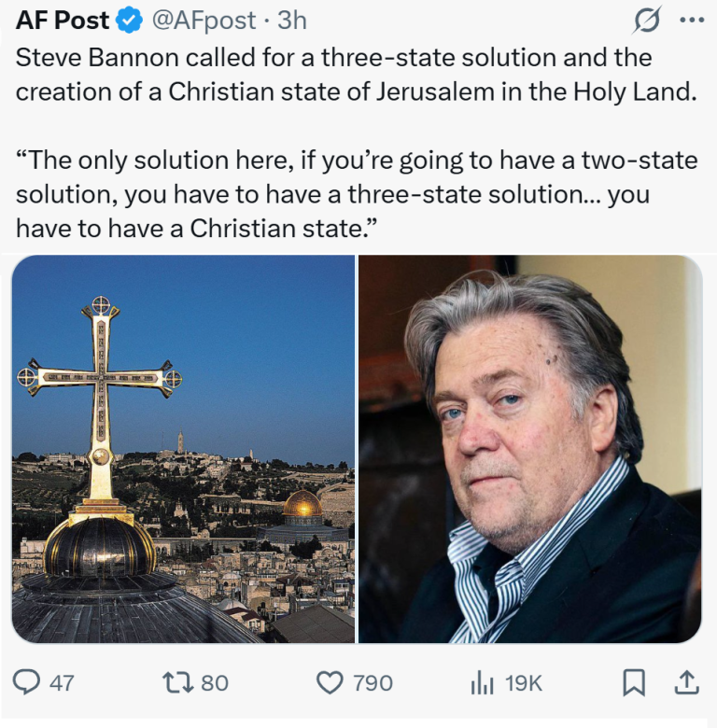Click the 19K views count

523,683
